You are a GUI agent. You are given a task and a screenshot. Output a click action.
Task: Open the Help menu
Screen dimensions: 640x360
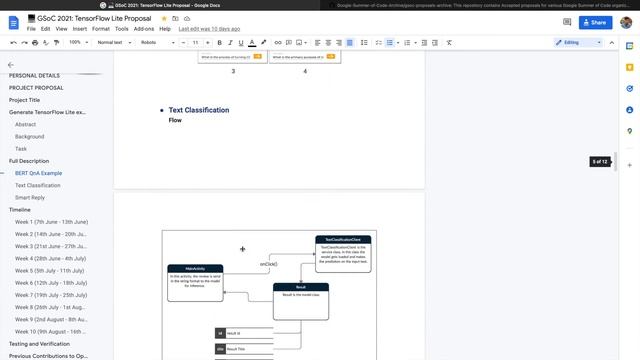(165, 29)
